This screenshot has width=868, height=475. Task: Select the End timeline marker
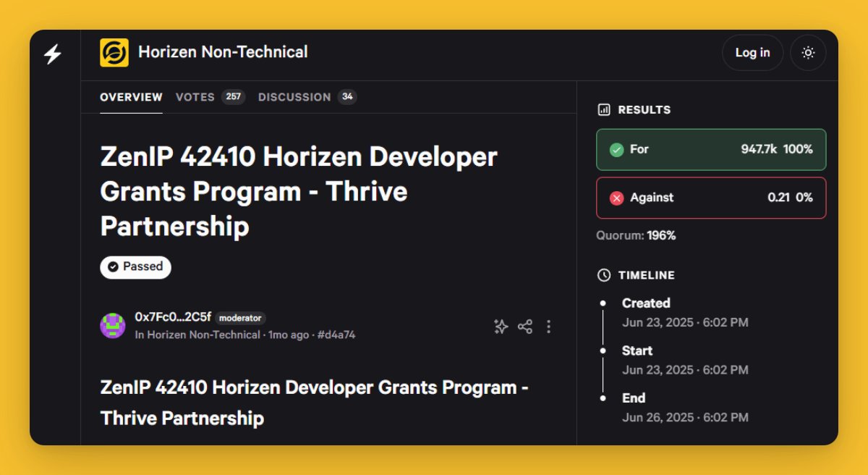[x=603, y=398]
